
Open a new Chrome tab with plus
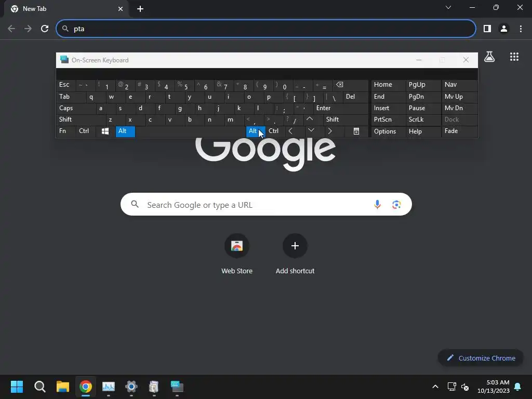tap(140, 9)
